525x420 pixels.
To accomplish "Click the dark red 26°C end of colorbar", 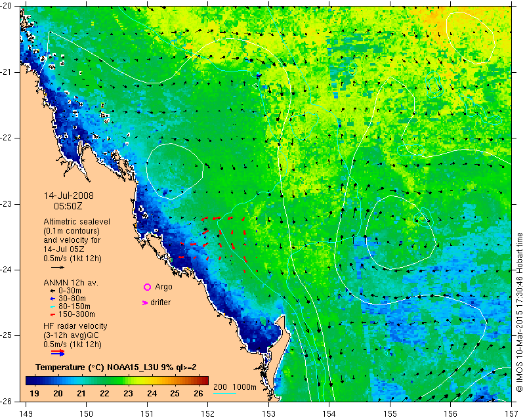I will 205,381.
